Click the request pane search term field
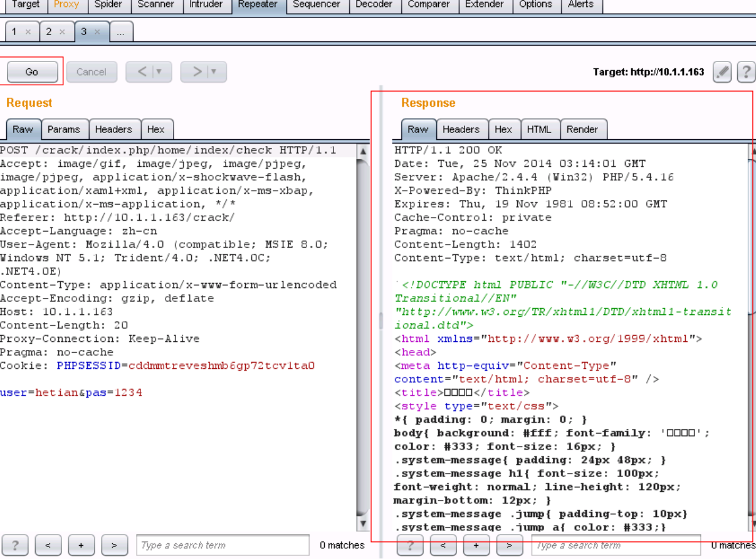The width and height of the screenshot is (756, 559). pyautogui.click(x=223, y=545)
